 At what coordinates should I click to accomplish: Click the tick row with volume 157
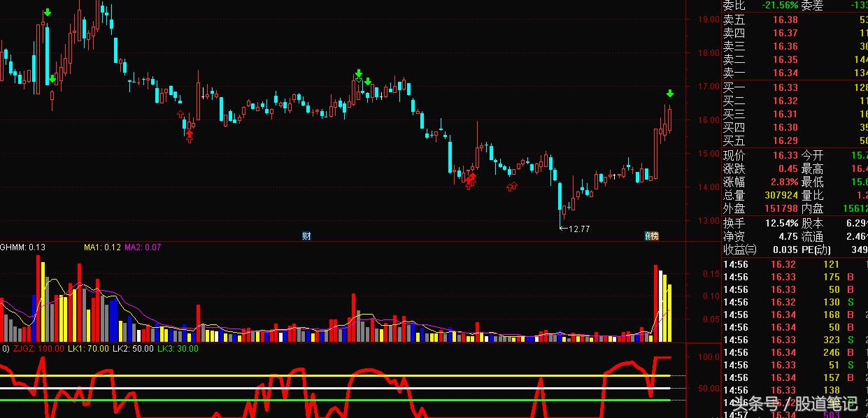click(795, 377)
